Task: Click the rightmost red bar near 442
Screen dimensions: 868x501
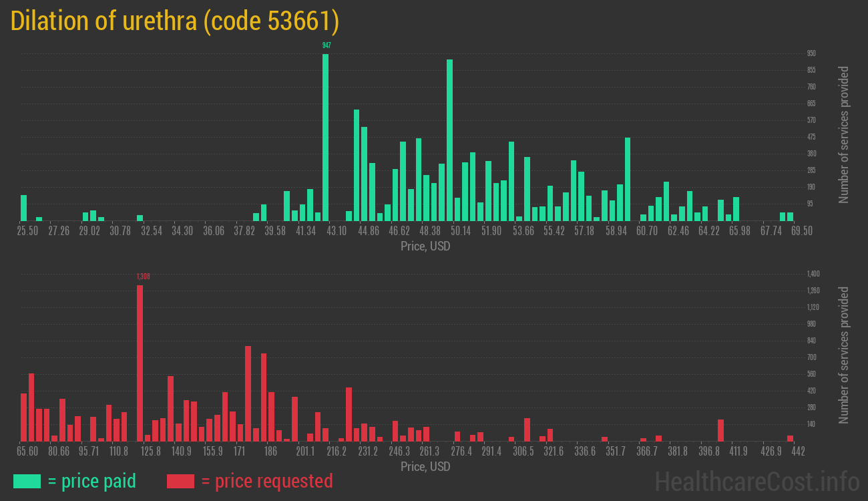Action: click(x=790, y=438)
